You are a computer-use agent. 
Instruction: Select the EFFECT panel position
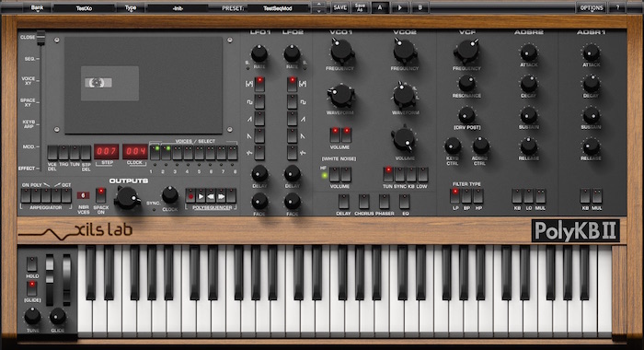click(x=27, y=169)
